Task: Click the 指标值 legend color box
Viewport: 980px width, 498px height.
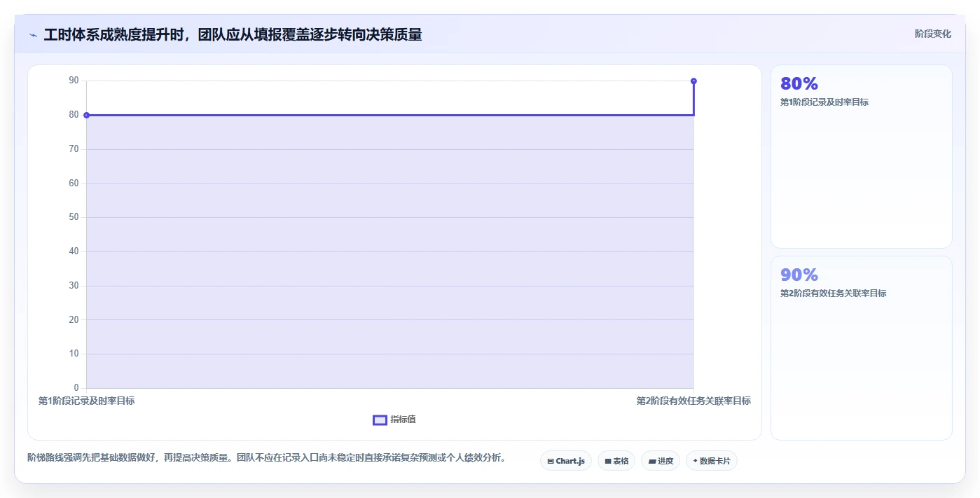Action: click(380, 420)
